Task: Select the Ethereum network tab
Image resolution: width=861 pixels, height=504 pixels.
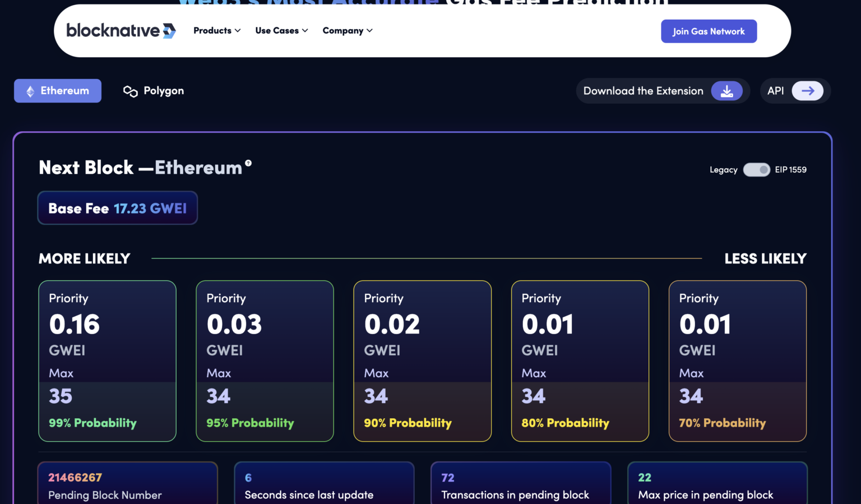Action: 57,90
